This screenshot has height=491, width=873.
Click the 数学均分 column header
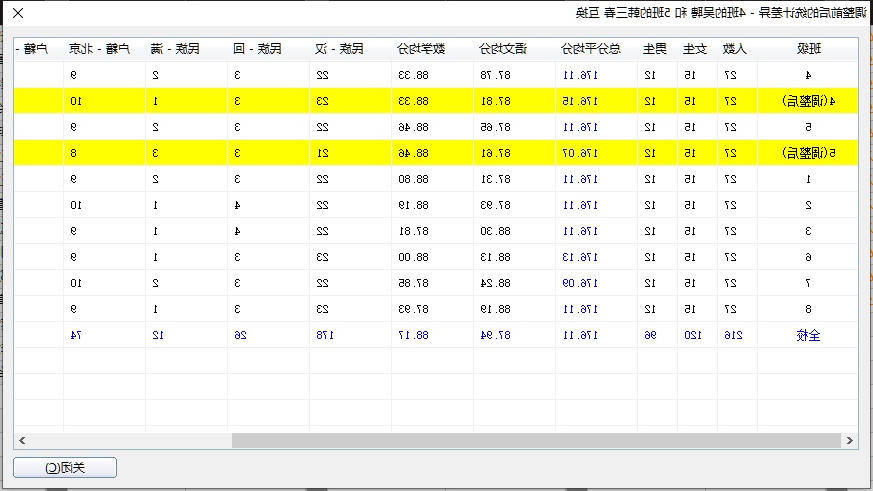(433, 49)
